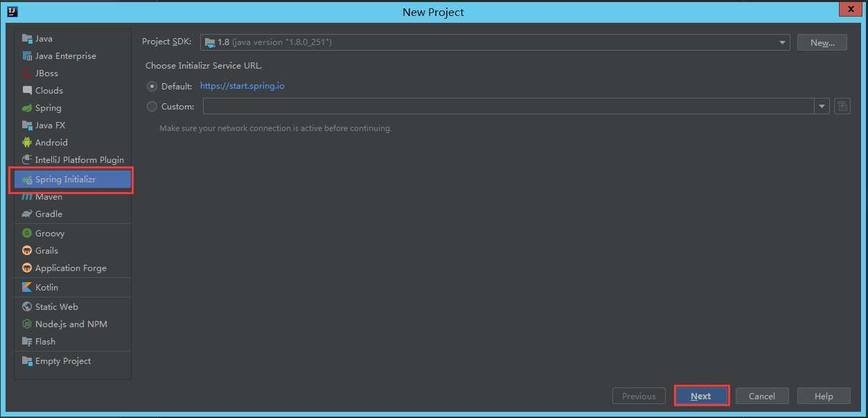Click the Application Forge icon

pos(27,268)
